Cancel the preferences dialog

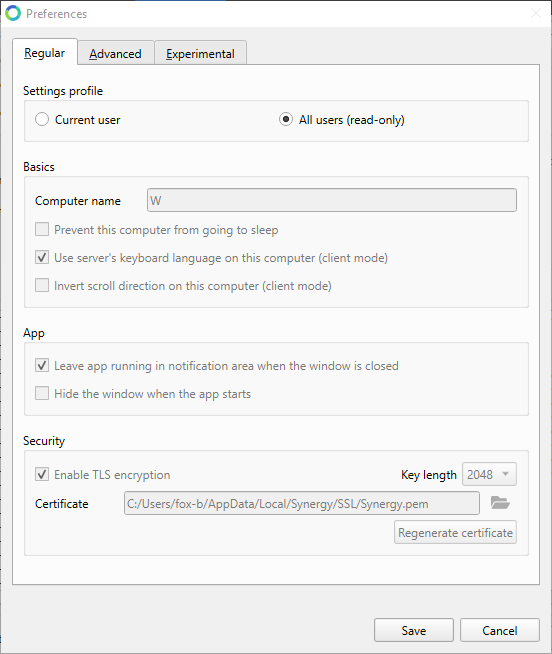pos(499,630)
